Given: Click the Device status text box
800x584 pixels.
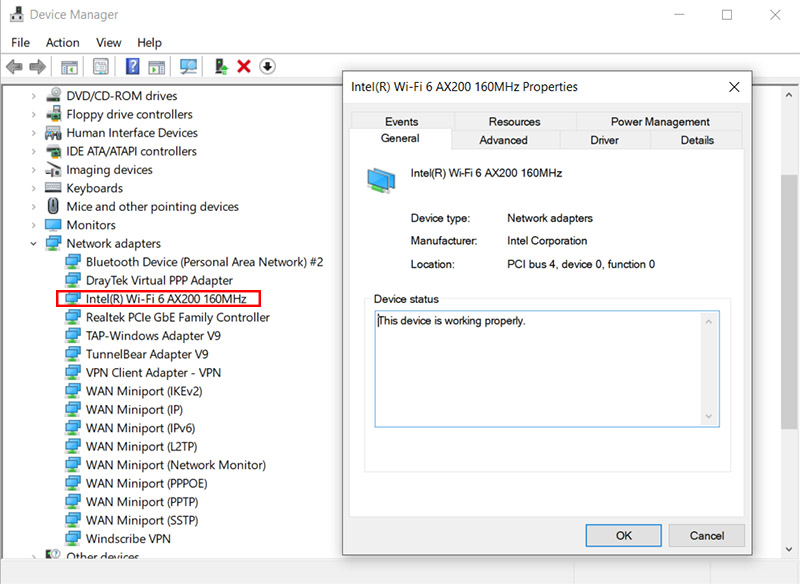Looking at the screenshot, I should [547, 369].
